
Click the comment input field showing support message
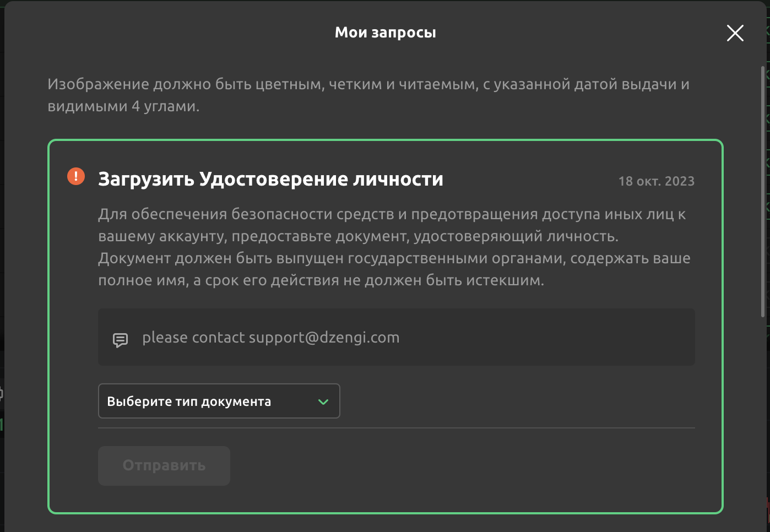click(x=396, y=337)
